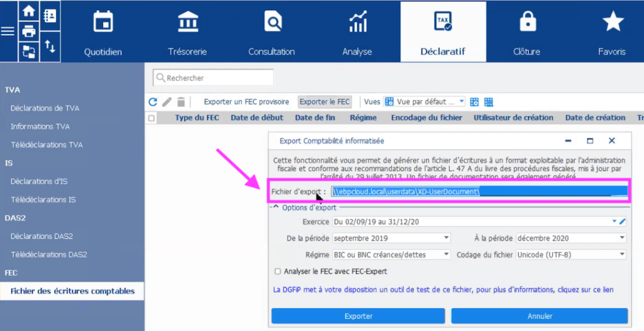
Task: Sort by Utilisateur de création column
Action: (x=513, y=118)
